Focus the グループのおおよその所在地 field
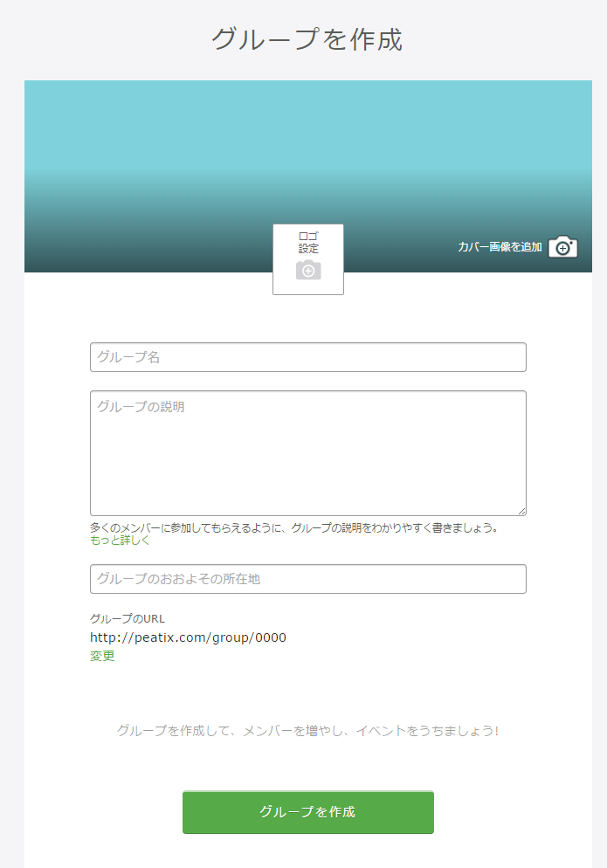The height and width of the screenshot is (868, 607). (307, 579)
